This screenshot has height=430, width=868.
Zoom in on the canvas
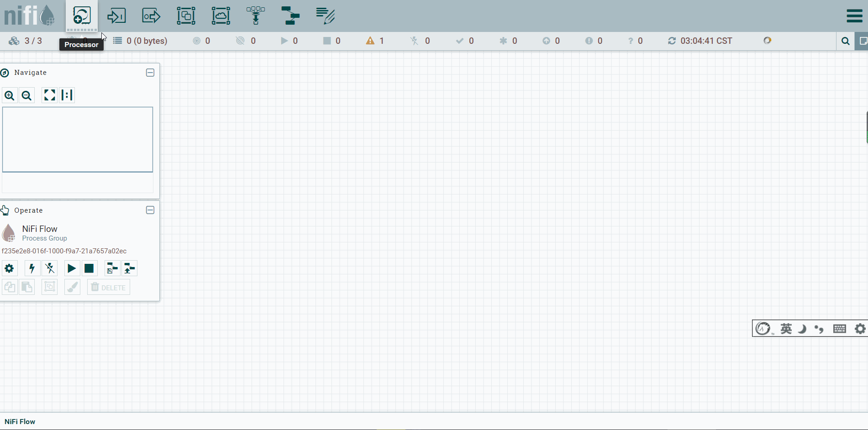coord(10,95)
